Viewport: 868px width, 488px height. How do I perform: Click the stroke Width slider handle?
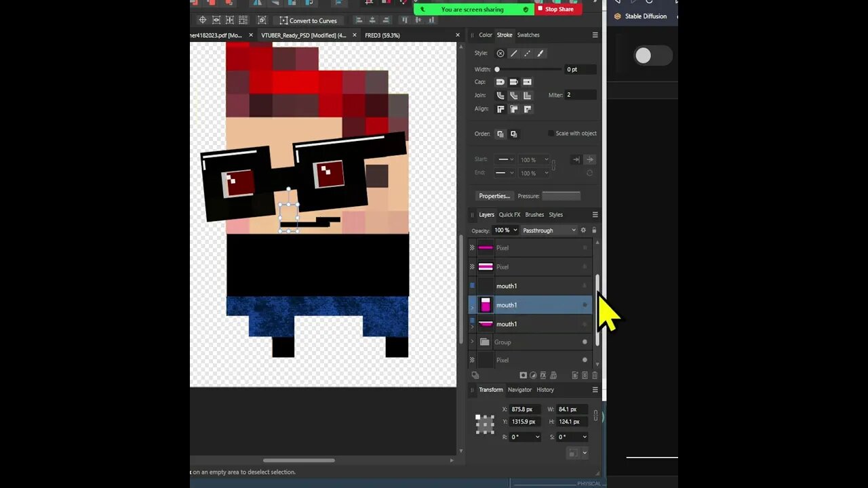pyautogui.click(x=497, y=69)
